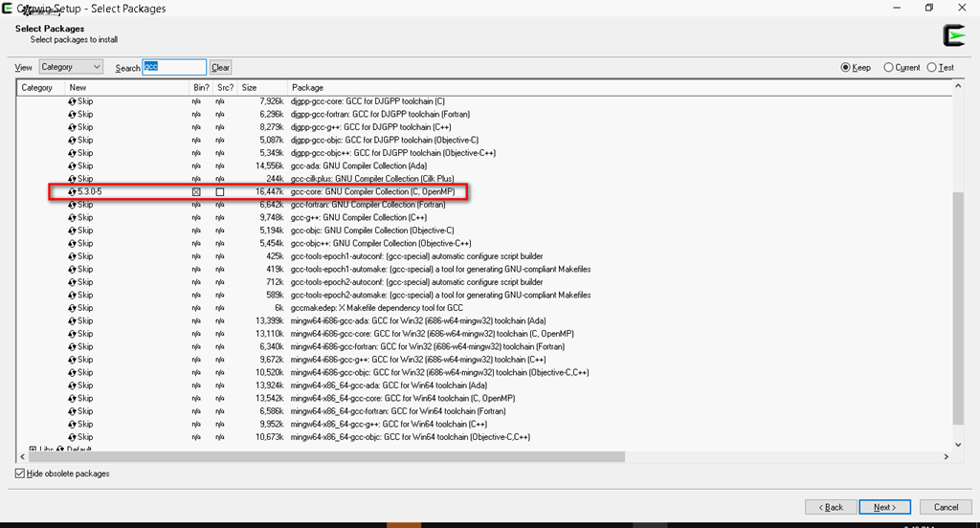Click the vertical scrollbar down arrow
Viewport: 980px width, 528px height.
click(x=958, y=445)
